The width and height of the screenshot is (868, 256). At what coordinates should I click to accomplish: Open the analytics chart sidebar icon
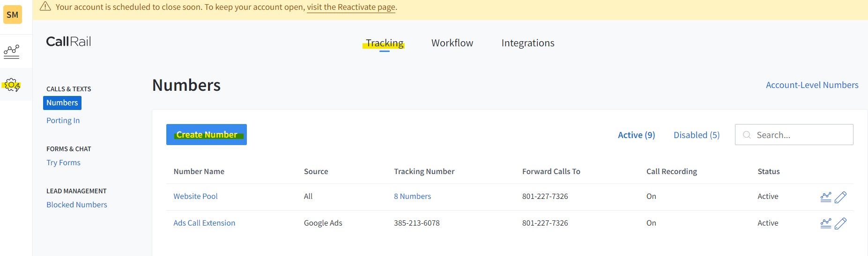click(x=12, y=51)
